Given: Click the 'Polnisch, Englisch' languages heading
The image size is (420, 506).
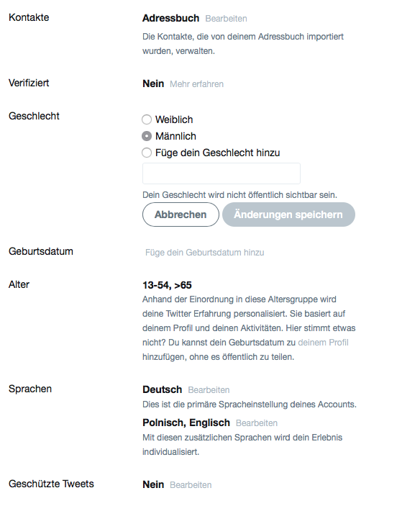Looking at the screenshot, I should (186, 423).
